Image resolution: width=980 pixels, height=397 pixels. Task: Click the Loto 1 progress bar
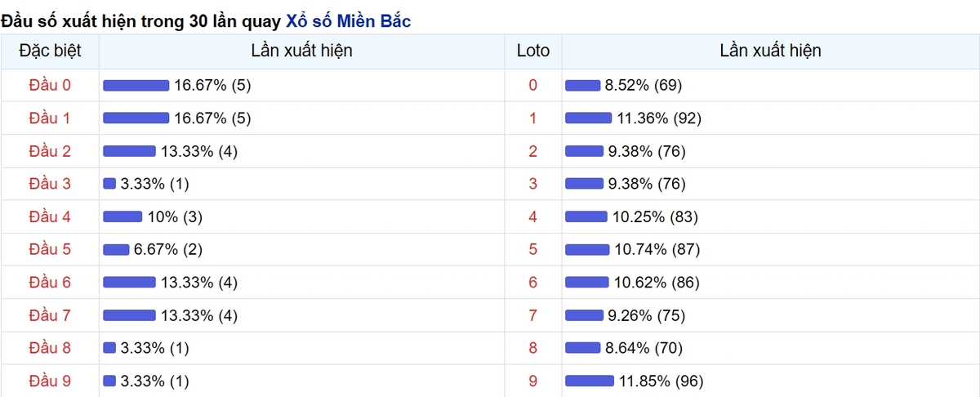588,118
